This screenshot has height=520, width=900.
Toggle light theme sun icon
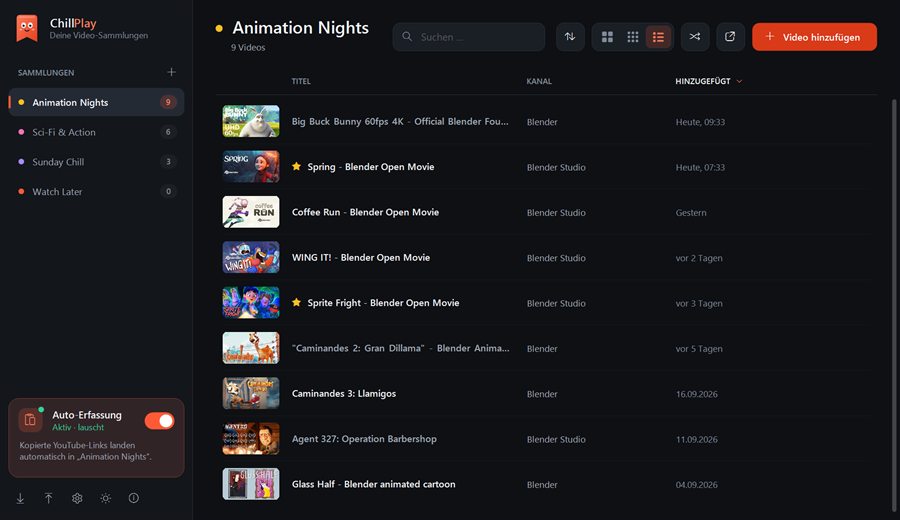[x=106, y=498]
